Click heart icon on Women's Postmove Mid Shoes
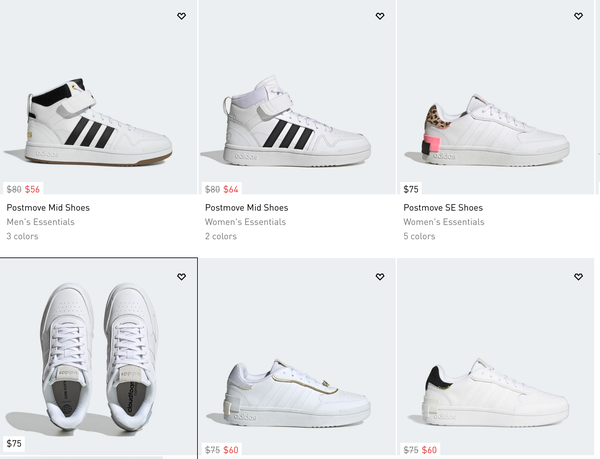Image resolution: width=600 pixels, height=459 pixels. pos(380,16)
